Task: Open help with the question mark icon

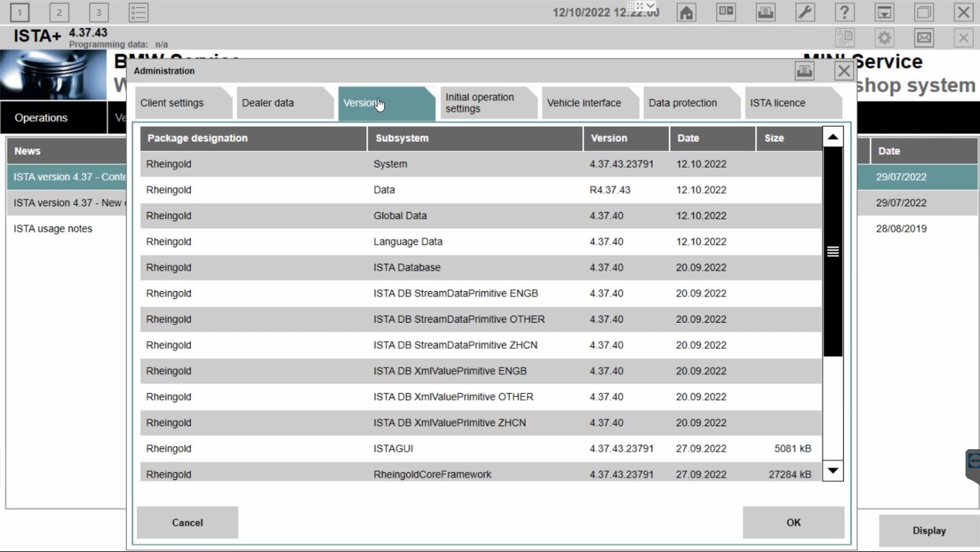Action: pyautogui.click(x=844, y=12)
